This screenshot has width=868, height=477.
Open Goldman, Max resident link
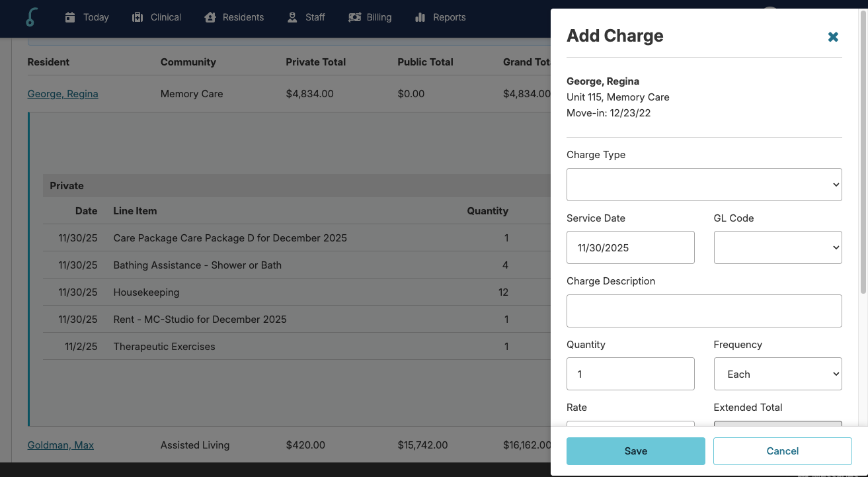(x=61, y=445)
